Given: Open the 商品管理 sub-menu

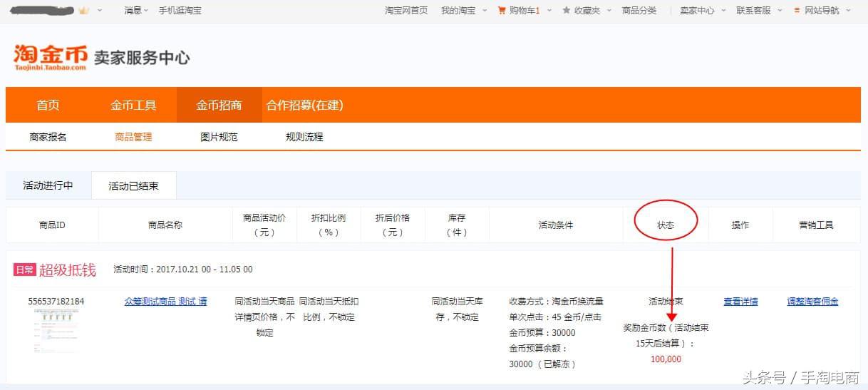Looking at the screenshot, I should (133, 137).
